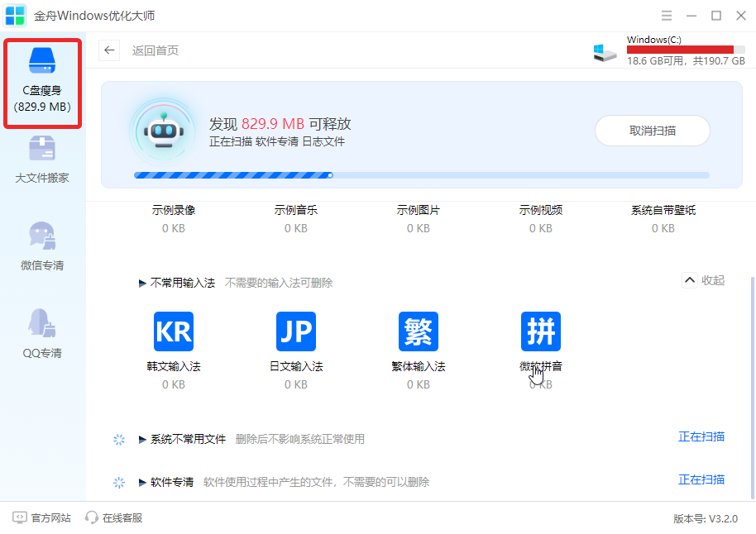
Task: Cancel the scan with 取消扫描
Action: pos(653,131)
